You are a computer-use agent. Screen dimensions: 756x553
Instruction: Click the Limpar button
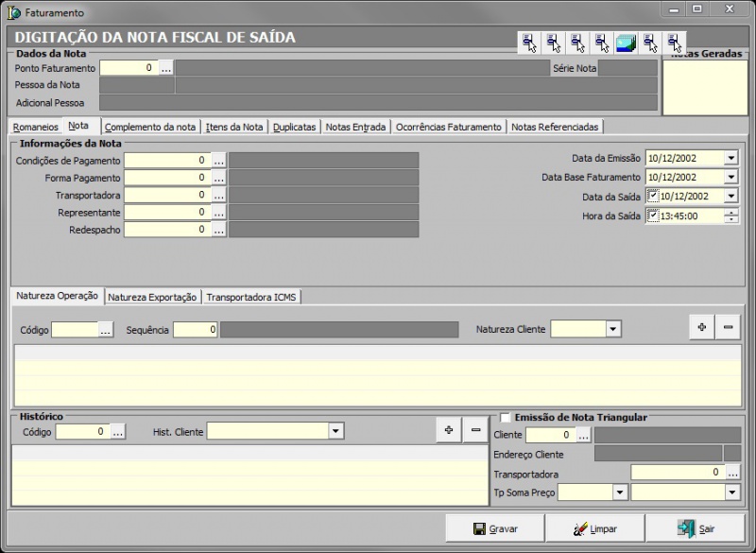pos(594,528)
